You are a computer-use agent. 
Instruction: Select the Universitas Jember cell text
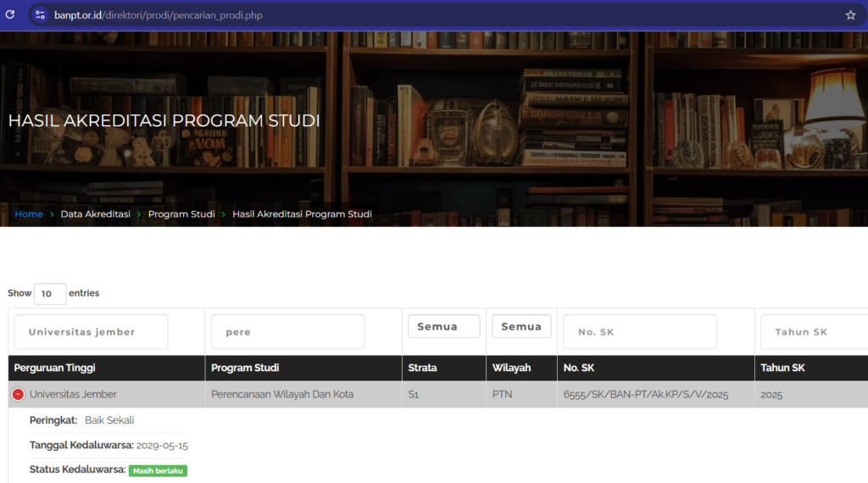pyautogui.click(x=73, y=395)
